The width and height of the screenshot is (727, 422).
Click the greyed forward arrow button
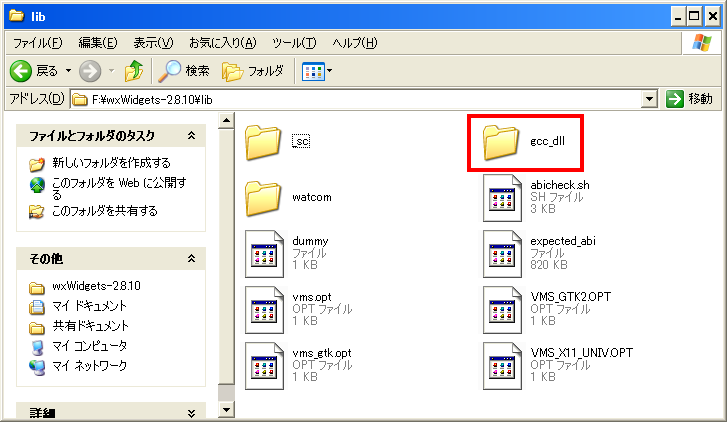pos(89,71)
